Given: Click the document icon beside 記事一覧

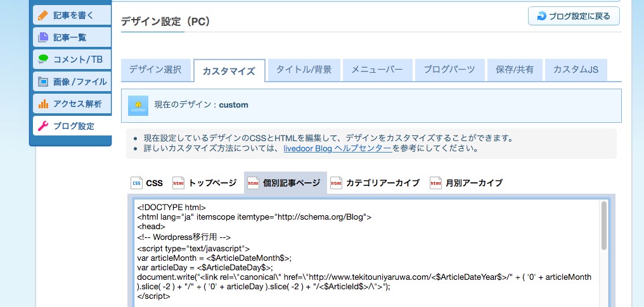Looking at the screenshot, I should pyautogui.click(x=42, y=37).
